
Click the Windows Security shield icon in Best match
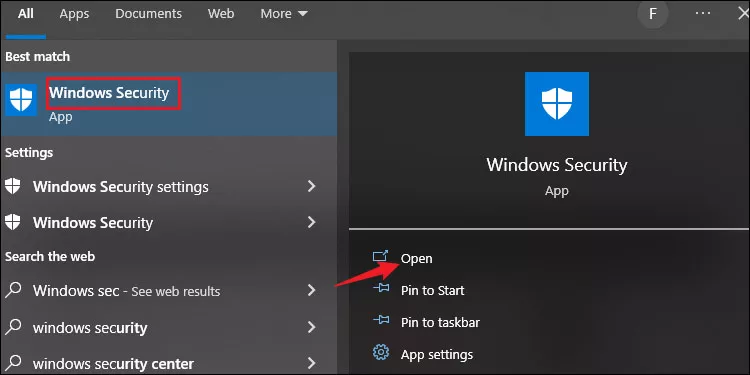(x=21, y=100)
